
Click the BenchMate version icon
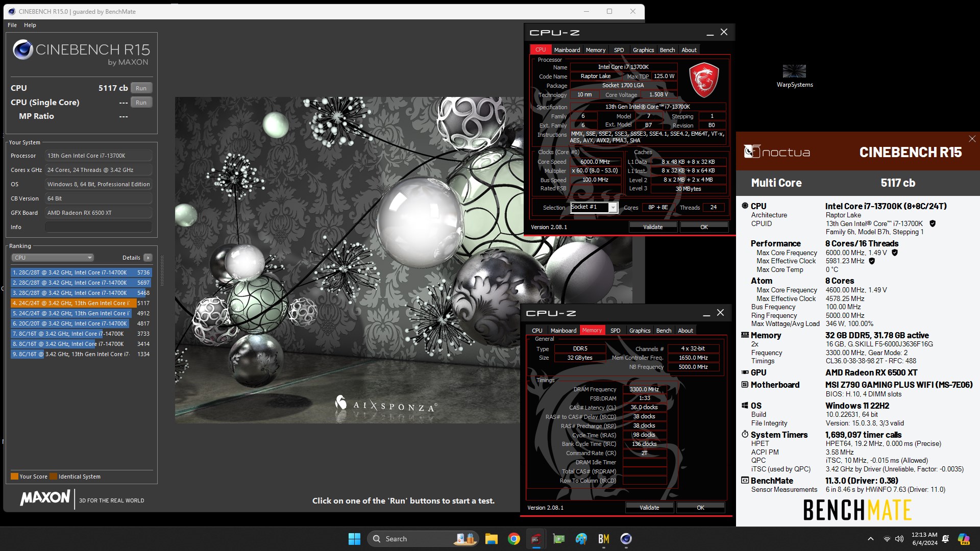(745, 481)
